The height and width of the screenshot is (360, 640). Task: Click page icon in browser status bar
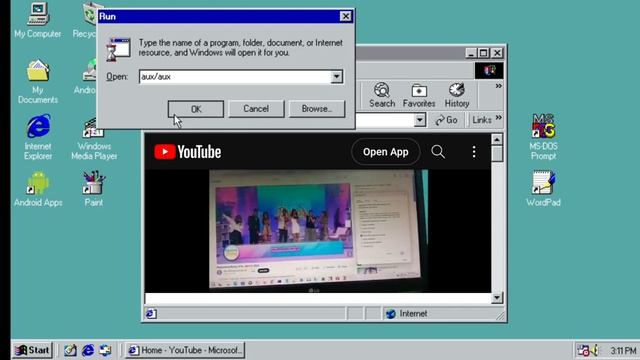click(x=151, y=313)
